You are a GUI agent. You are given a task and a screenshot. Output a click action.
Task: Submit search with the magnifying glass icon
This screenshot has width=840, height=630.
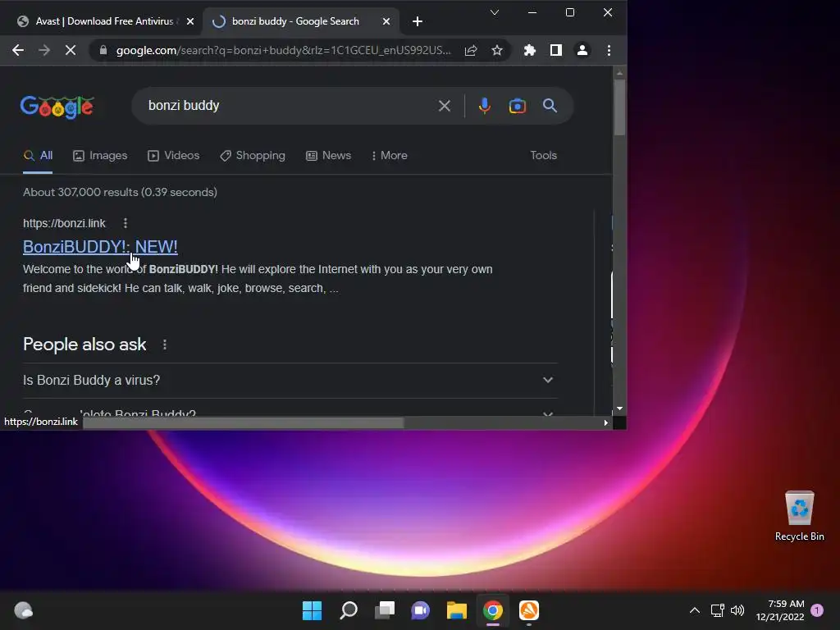550,106
